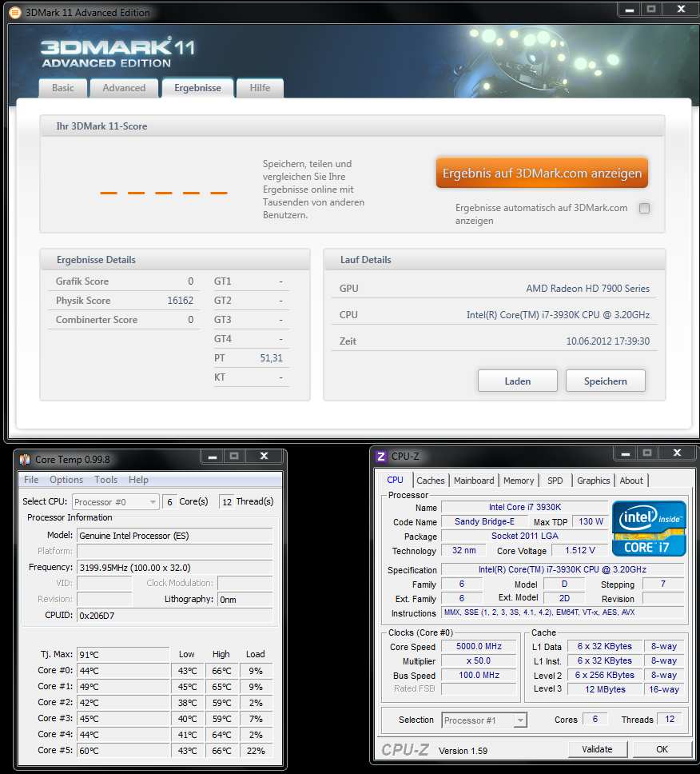Switch to the About tab in CPU-Z
The image size is (700, 774).
pos(631,481)
